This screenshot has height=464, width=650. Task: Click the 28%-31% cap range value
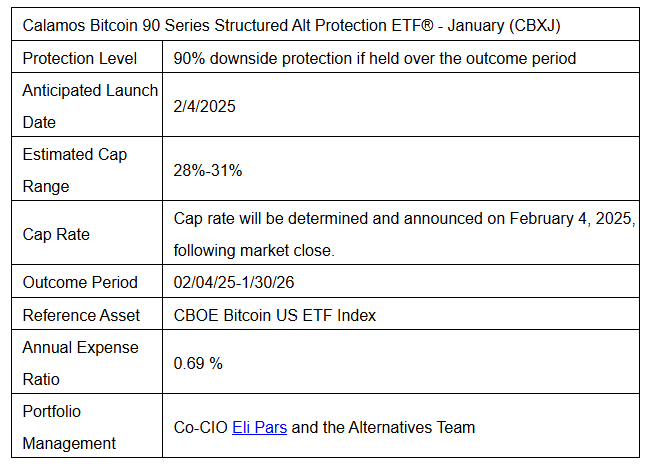coord(208,170)
